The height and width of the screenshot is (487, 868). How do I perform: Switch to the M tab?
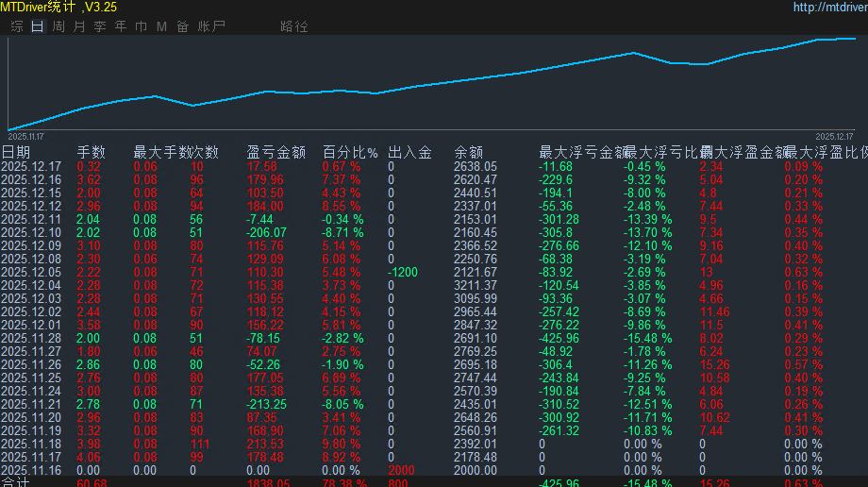click(161, 26)
